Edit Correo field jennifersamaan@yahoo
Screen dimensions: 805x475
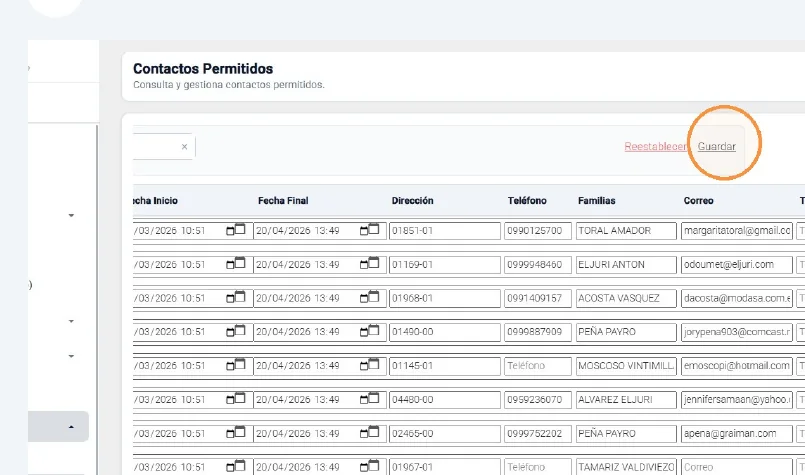pyautogui.click(x=737, y=400)
